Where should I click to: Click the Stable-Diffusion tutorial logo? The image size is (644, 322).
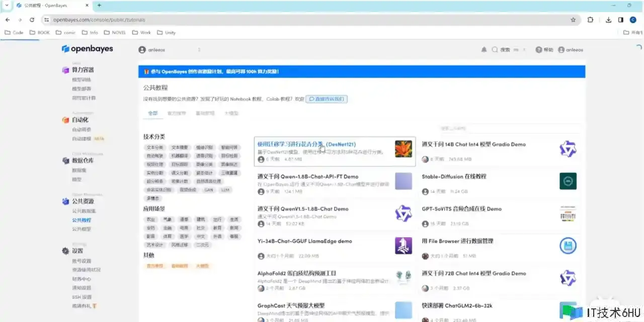568,181
